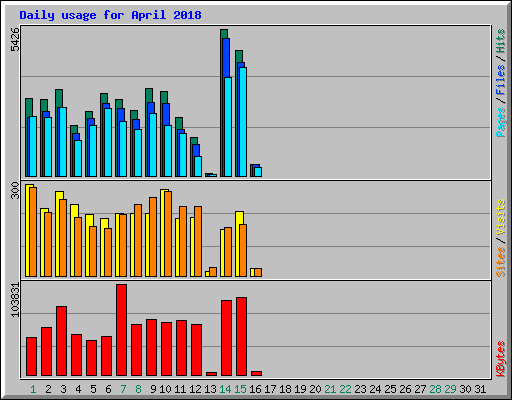The image size is (512, 400).
Task: Select green day 14 axis label
Action: coord(225,389)
